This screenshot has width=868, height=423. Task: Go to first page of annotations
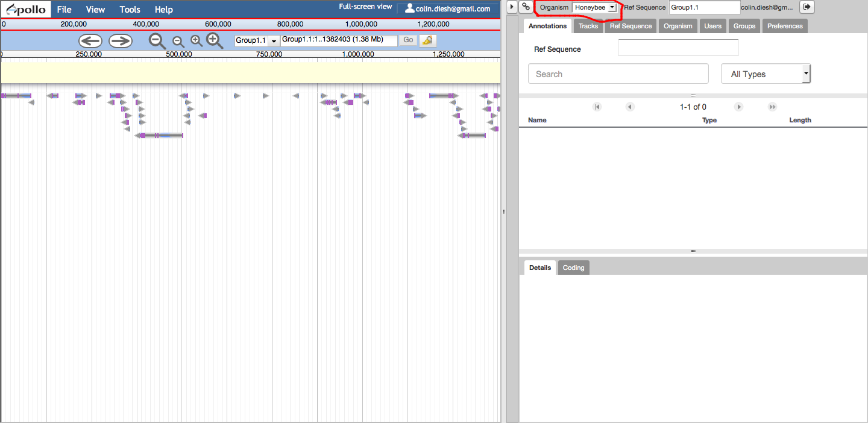597,107
